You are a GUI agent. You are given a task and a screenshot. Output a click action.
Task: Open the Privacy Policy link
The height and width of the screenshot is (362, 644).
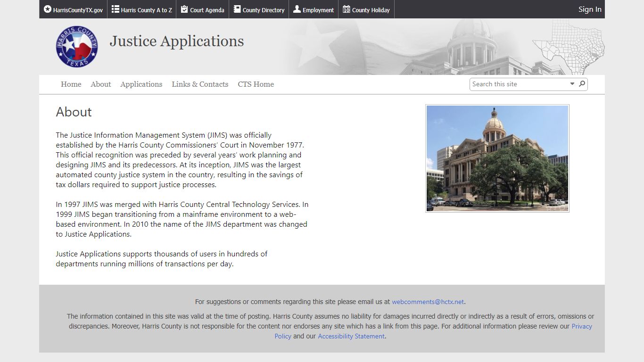tap(582, 326)
